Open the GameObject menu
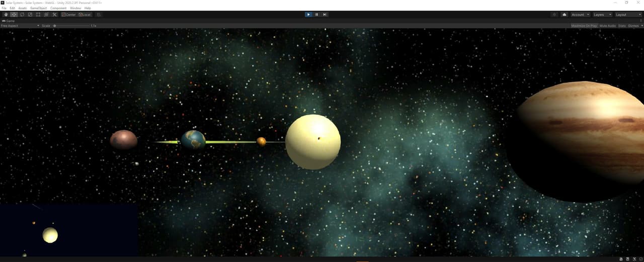 click(39, 9)
